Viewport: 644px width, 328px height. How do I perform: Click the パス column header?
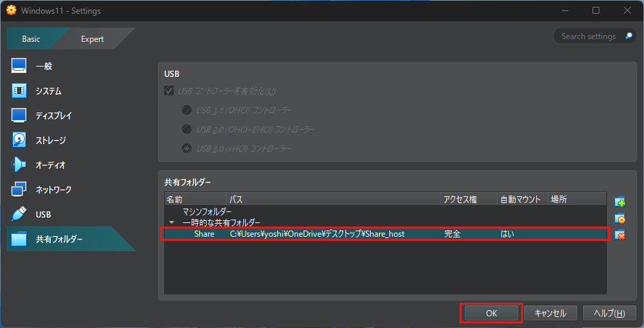(x=334, y=200)
